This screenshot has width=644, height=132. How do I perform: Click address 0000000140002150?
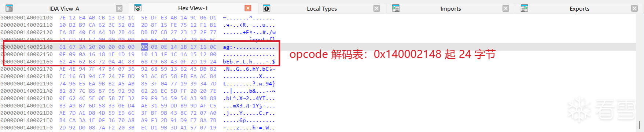tap(27, 54)
